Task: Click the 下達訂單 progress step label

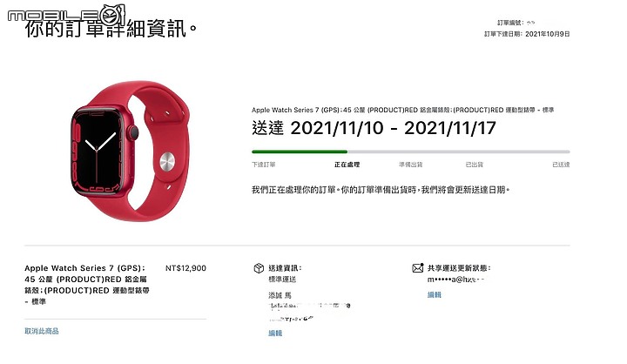Action: [x=264, y=165]
